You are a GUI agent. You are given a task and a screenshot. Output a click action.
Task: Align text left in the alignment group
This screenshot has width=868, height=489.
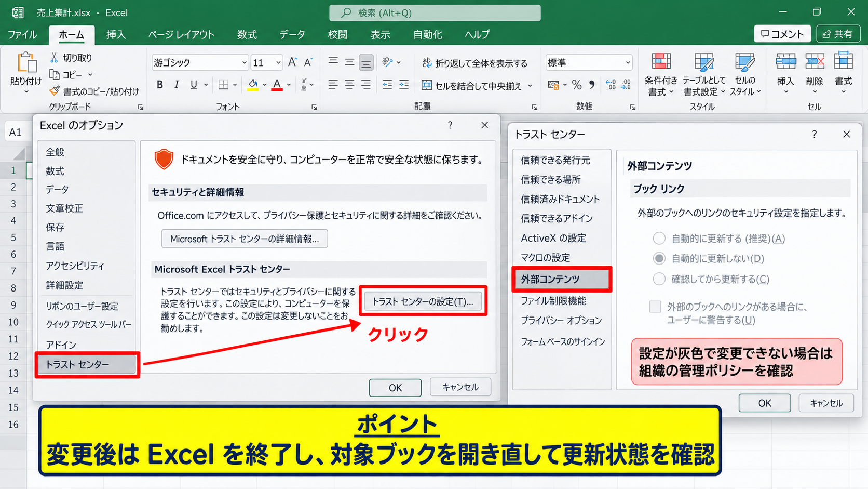333,84
